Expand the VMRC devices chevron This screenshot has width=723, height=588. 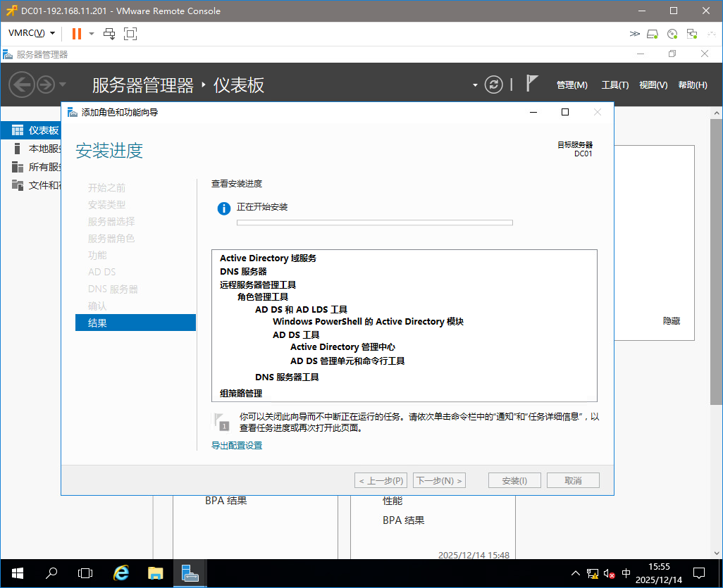(634, 34)
